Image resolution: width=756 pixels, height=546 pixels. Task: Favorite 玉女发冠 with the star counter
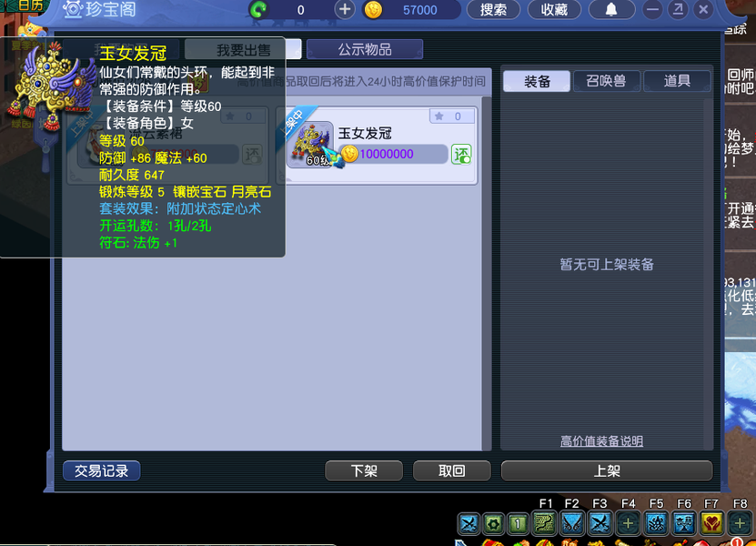452,116
